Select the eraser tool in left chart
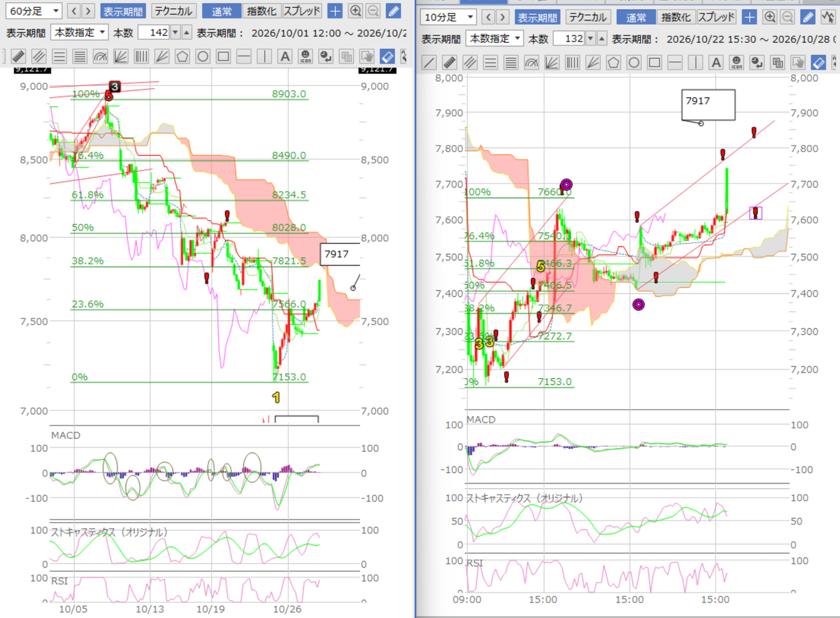840x618 pixels. [387, 56]
